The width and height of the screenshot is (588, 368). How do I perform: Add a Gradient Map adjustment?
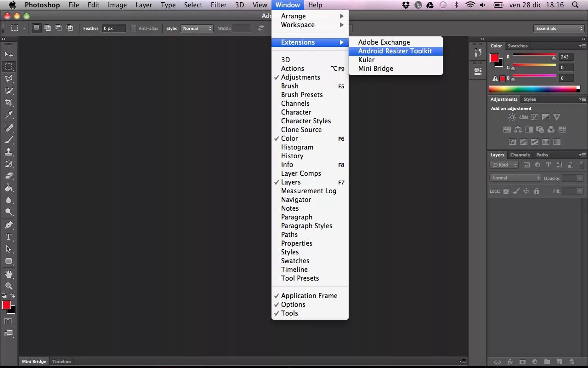557,142
